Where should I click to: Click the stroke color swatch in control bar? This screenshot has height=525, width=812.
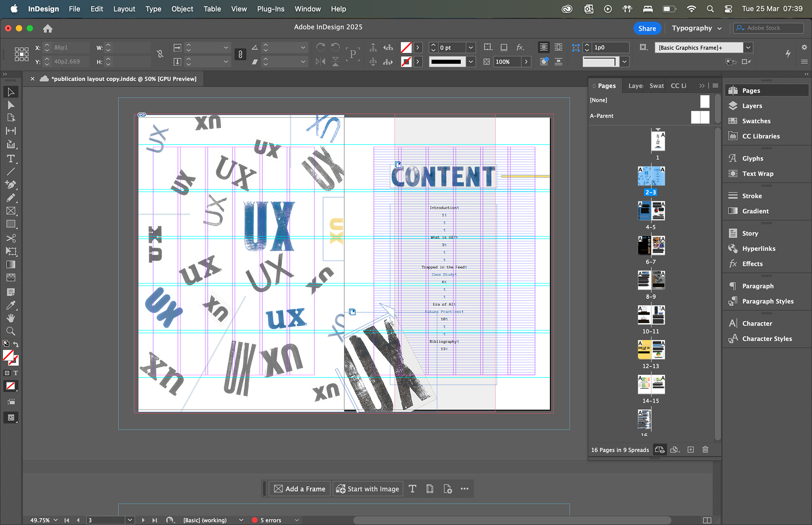point(406,62)
